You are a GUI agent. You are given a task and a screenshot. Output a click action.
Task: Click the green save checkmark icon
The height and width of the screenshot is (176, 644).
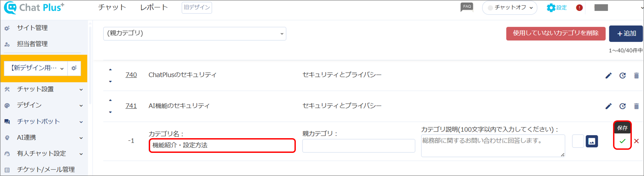tap(622, 141)
